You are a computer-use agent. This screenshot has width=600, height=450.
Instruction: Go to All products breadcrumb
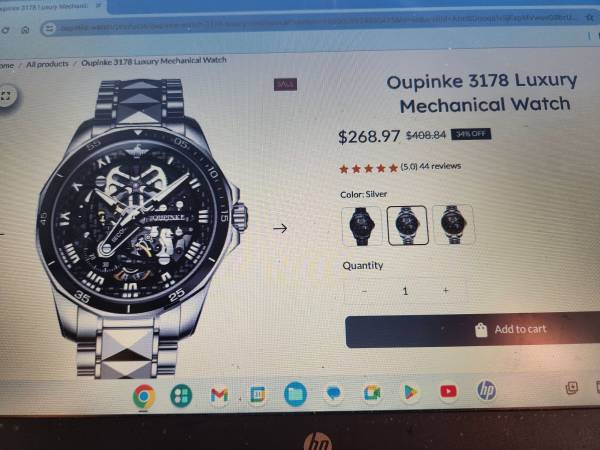tap(47, 64)
